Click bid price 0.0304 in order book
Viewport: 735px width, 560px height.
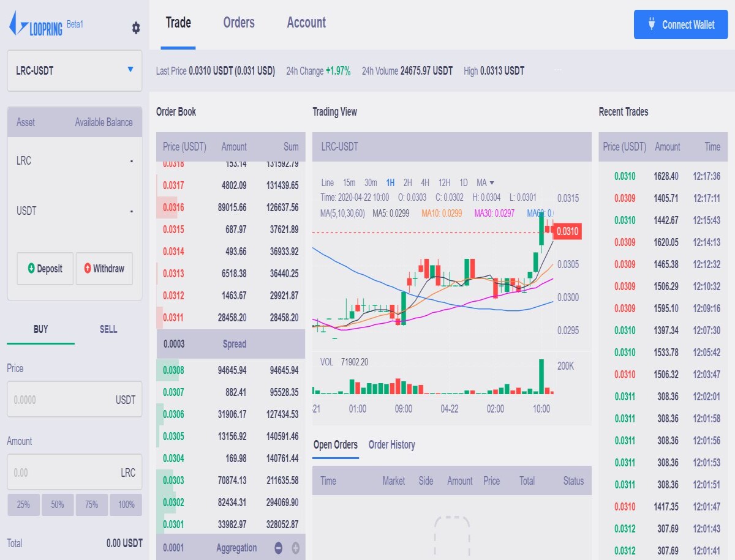pos(173,458)
